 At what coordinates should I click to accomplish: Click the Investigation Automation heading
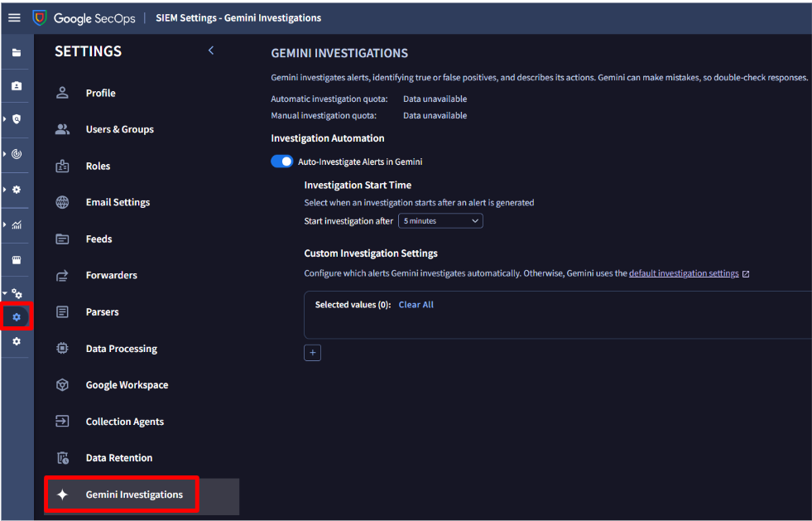(x=327, y=137)
